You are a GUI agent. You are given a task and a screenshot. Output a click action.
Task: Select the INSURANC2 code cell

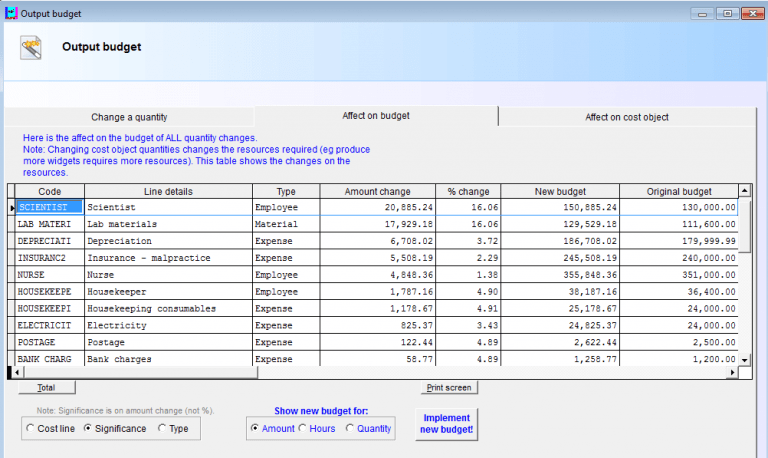click(49, 258)
